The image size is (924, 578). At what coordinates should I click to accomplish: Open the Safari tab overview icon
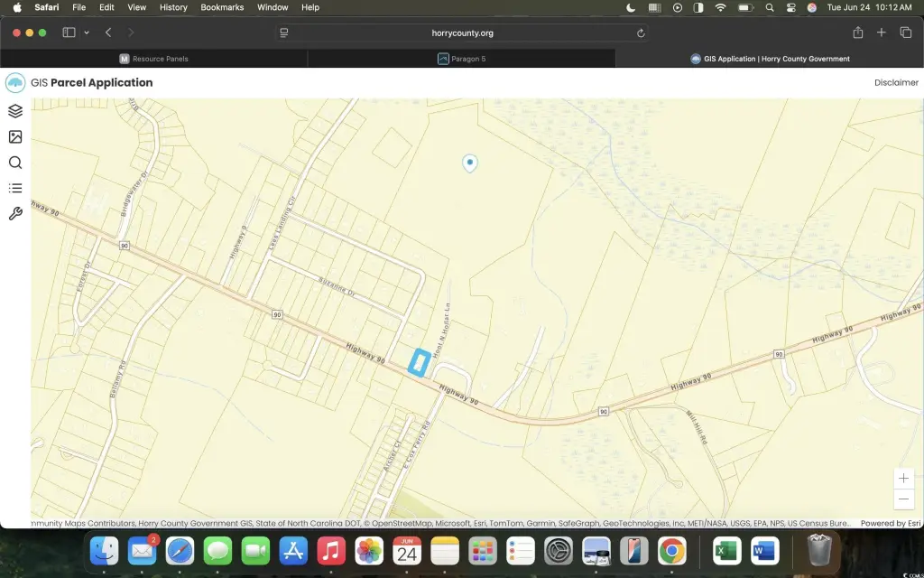click(x=906, y=33)
